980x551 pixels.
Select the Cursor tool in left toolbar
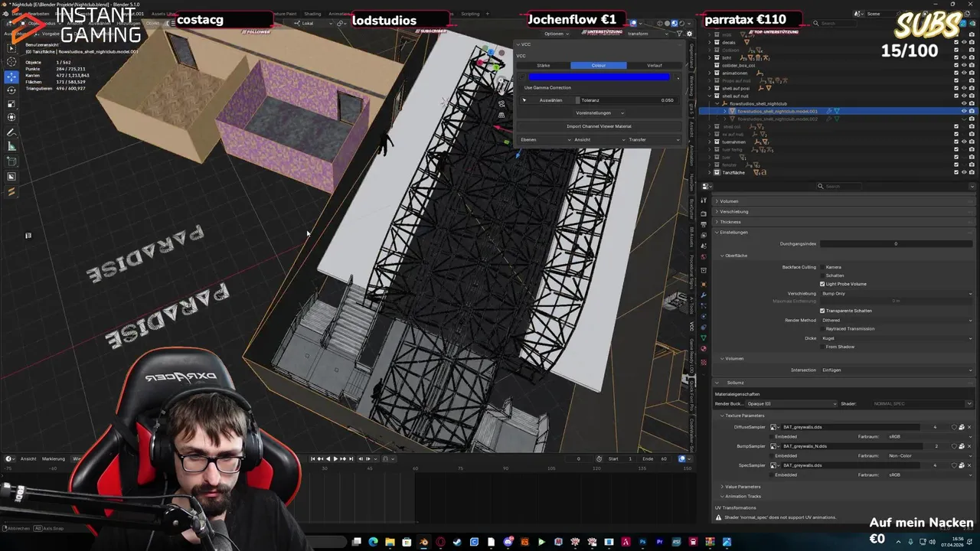click(11, 61)
